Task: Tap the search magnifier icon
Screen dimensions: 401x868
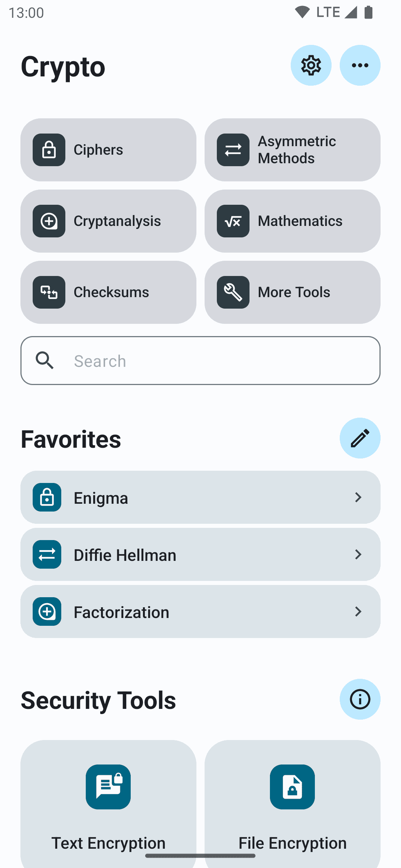Action: [45, 360]
